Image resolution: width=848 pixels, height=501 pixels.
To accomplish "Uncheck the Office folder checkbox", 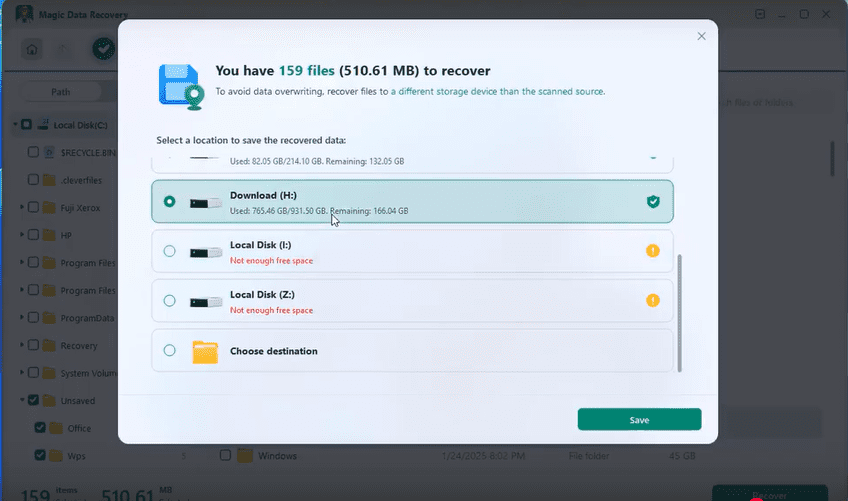I will [40, 427].
